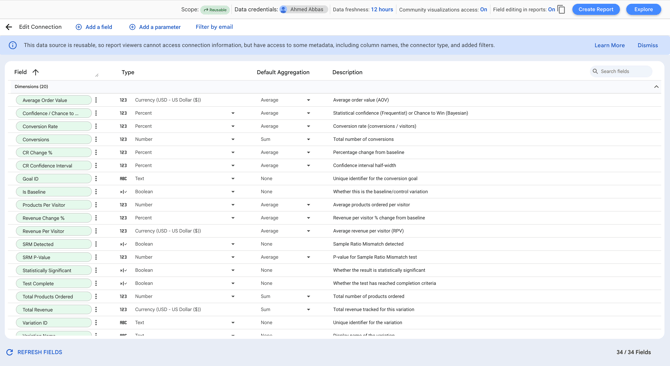This screenshot has width=670, height=366.
Task: Click the Ahmed Abbas credentials avatar
Action: click(283, 9)
